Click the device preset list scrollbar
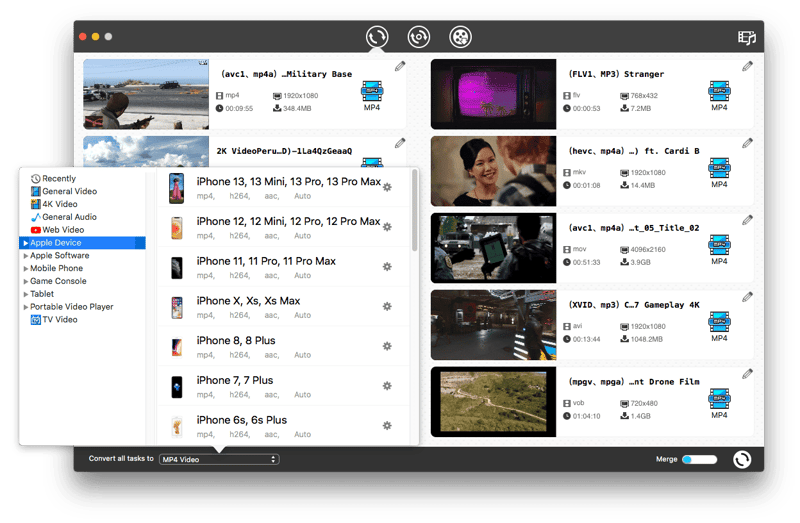 414,210
